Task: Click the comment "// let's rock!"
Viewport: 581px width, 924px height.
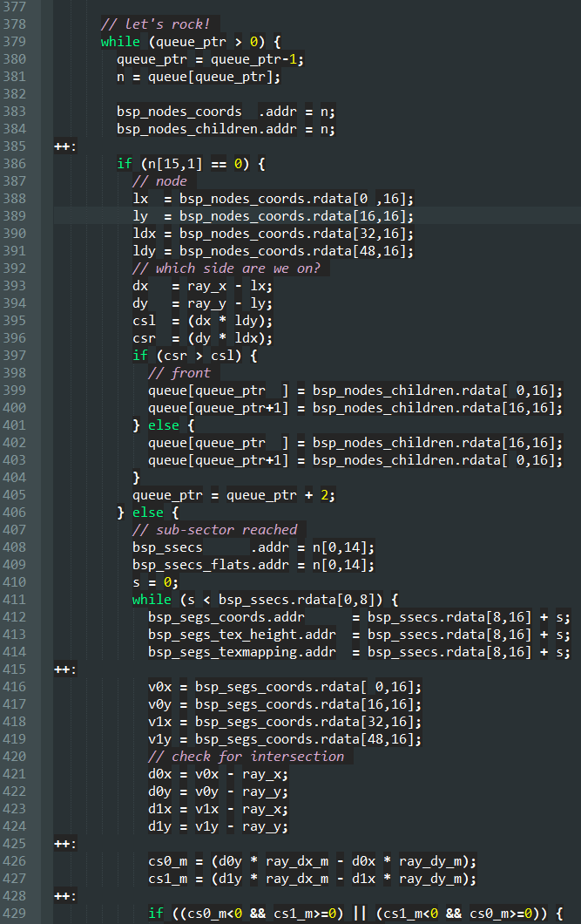Action: (x=155, y=24)
